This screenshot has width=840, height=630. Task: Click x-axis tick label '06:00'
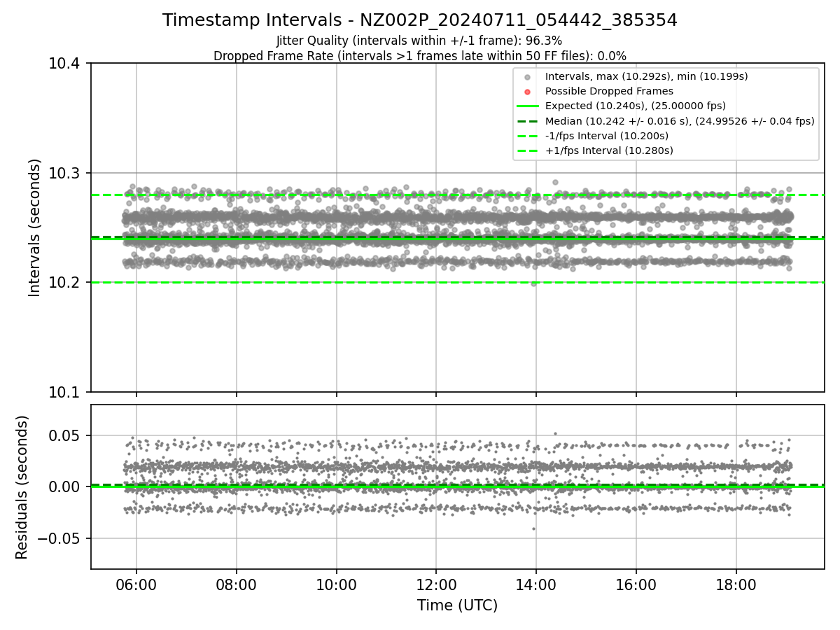click(136, 585)
